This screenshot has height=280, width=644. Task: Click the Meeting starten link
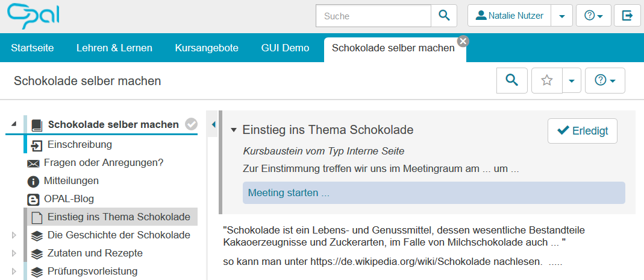click(x=289, y=193)
